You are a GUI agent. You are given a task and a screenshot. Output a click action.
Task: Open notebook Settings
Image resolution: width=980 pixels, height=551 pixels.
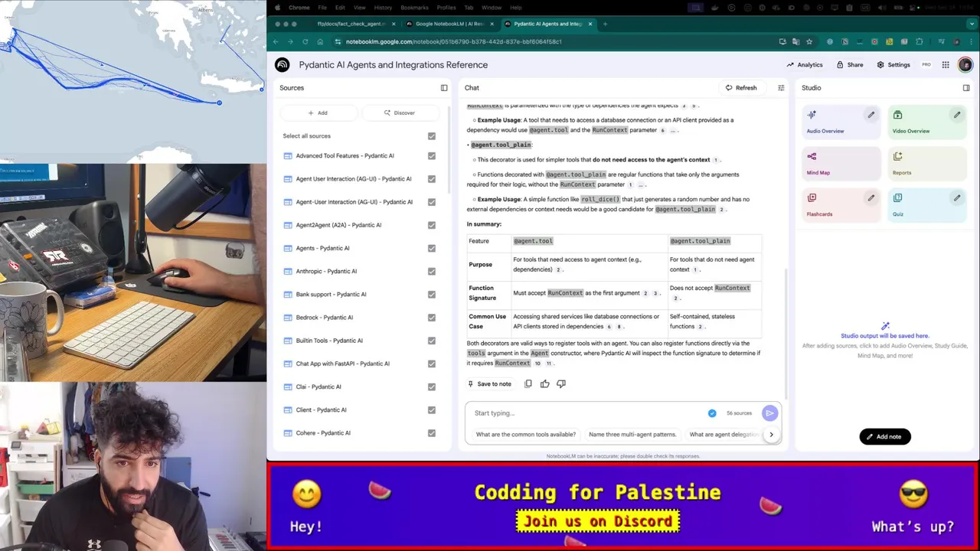pyautogui.click(x=893, y=65)
